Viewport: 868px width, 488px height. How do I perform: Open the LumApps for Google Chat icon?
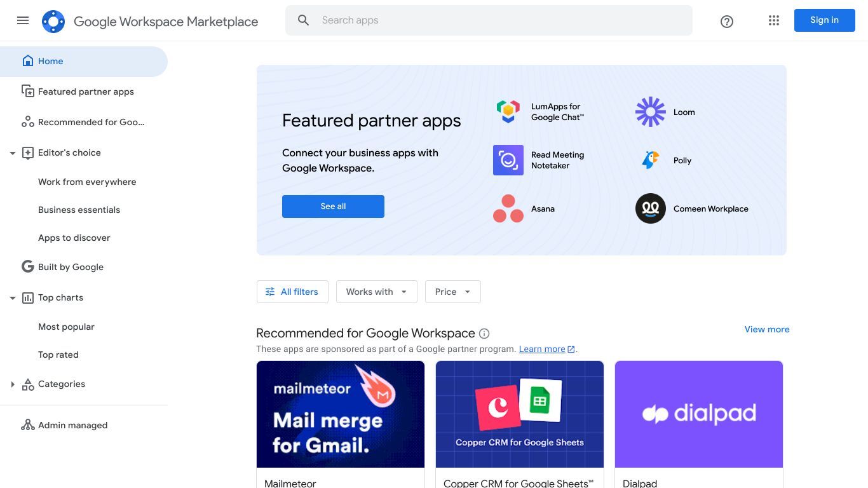click(508, 112)
